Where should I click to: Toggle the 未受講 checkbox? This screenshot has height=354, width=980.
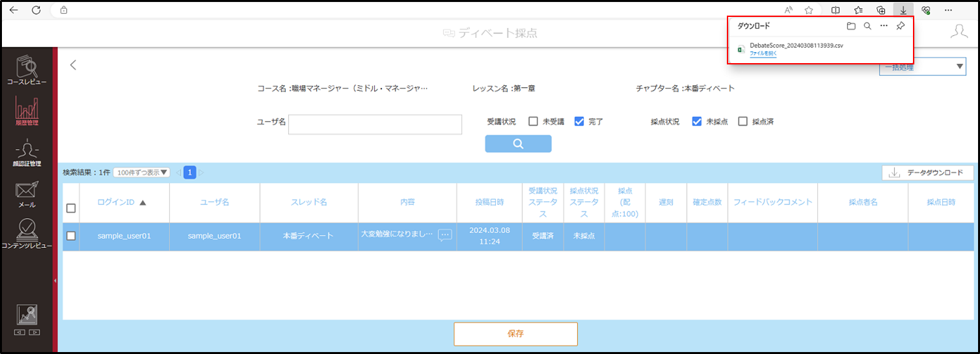(533, 121)
